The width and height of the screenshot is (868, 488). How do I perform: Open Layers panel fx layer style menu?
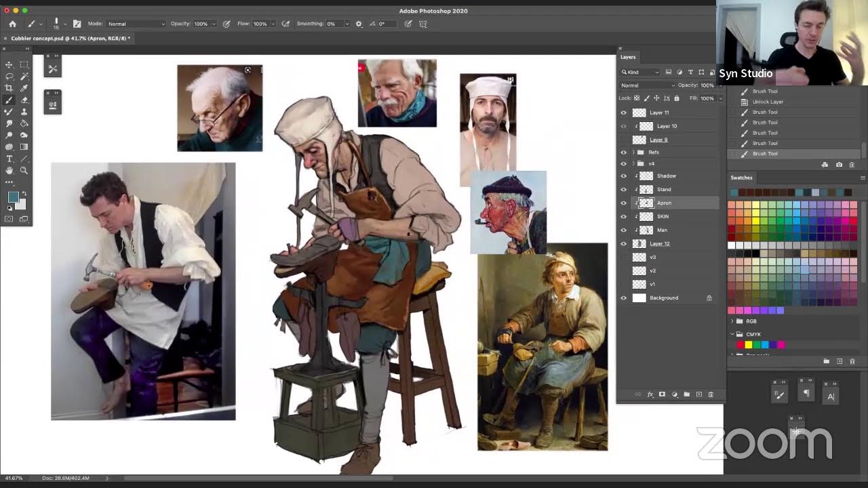[650, 394]
